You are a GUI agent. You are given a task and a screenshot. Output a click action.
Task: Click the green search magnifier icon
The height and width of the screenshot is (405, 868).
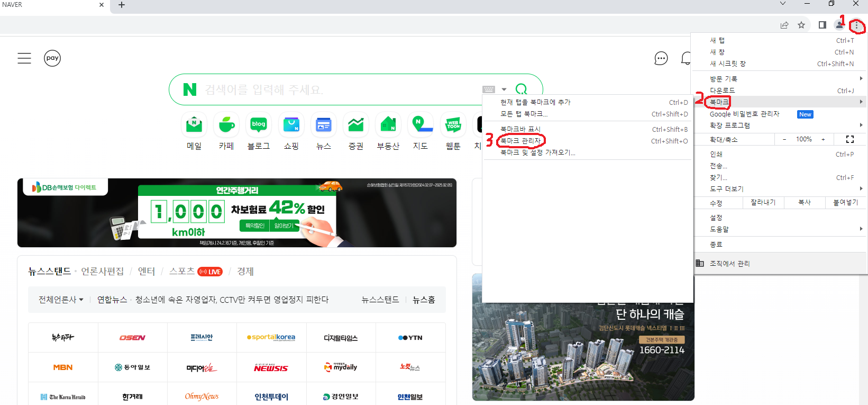pyautogui.click(x=522, y=89)
